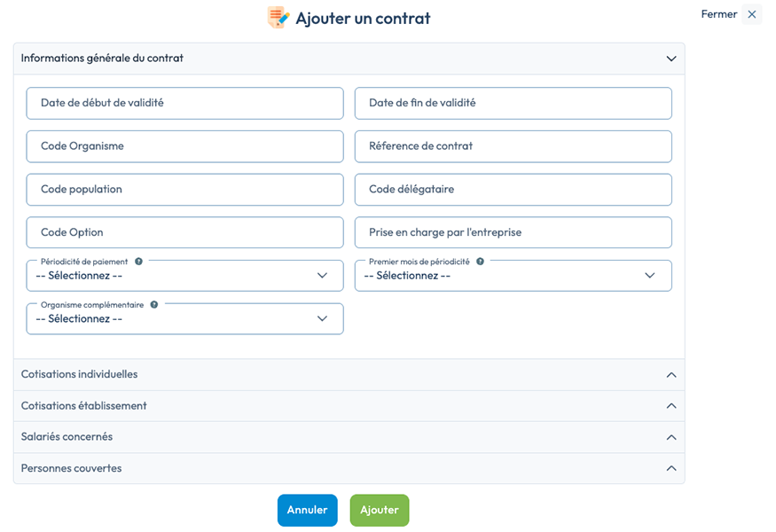Viewport: 776px width, 532px height.
Task: Click the help icon beside Premier mois de périodicité
Action: (480, 262)
